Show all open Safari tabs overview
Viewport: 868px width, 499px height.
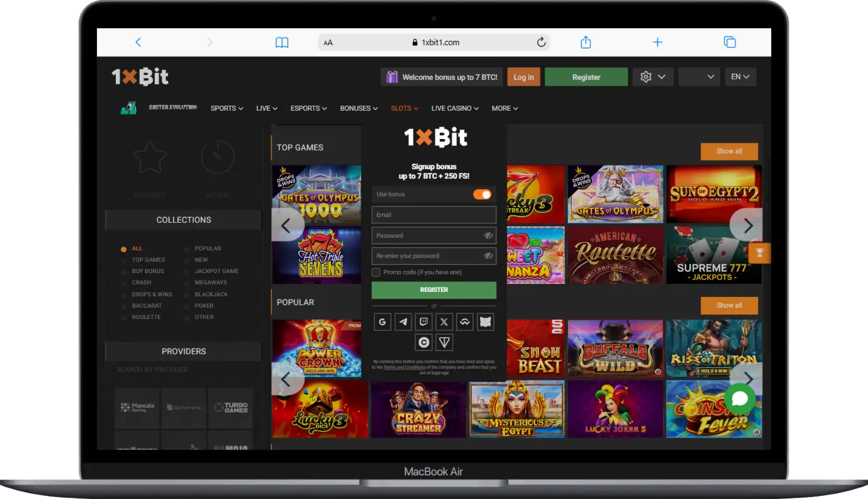click(730, 42)
